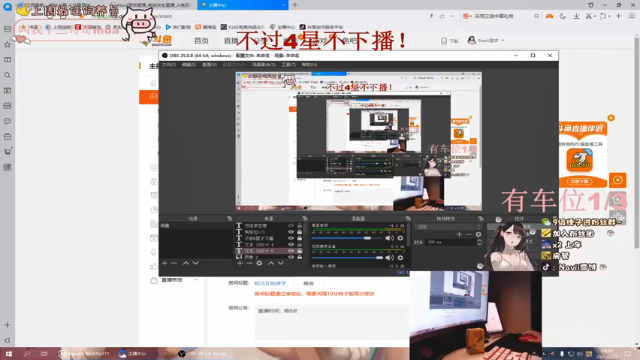640x360 pixels.
Task: Open source properties gear in Sources panel
Action: click(259, 263)
